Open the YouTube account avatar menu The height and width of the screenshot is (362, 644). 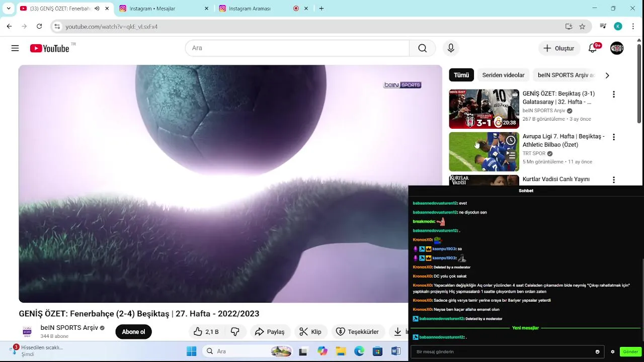click(617, 48)
